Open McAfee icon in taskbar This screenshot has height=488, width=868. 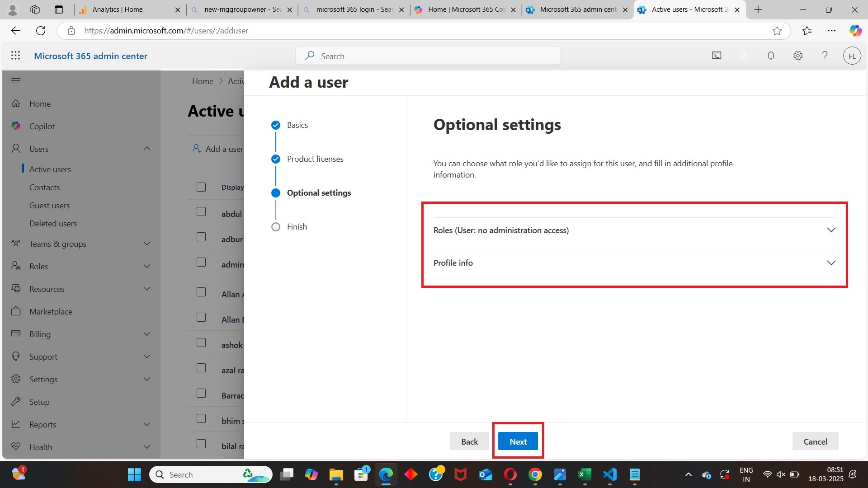pyautogui.click(x=461, y=474)
